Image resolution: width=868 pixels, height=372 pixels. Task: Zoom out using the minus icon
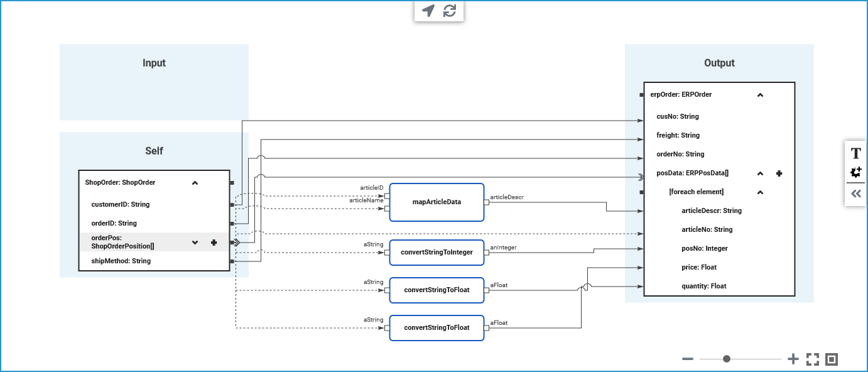(x=688, y=359)
